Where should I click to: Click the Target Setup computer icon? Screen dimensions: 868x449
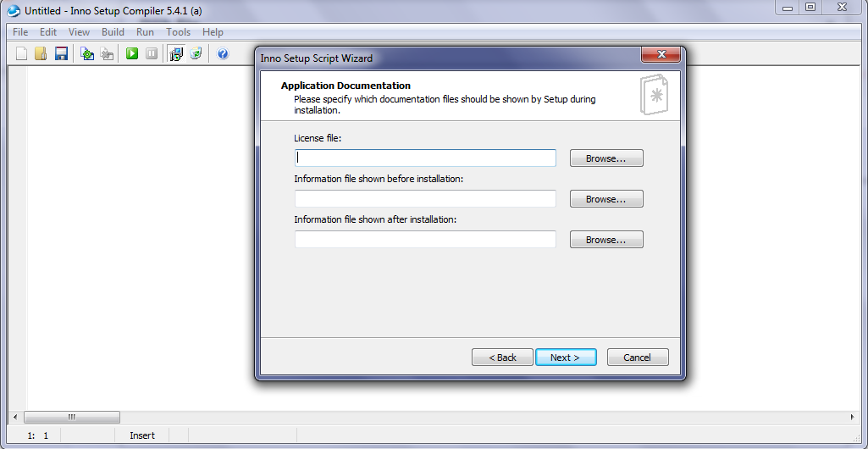pos(176,53)
